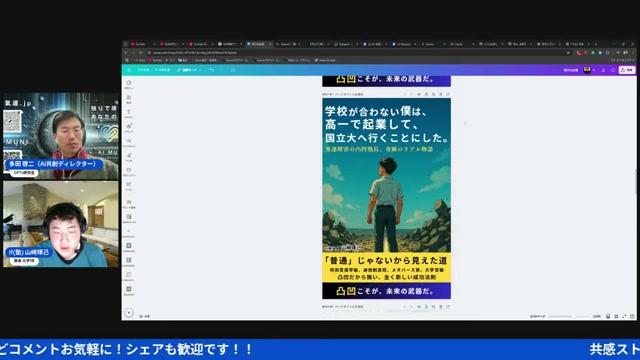Click the browser address bar URL
Screen dimensions: 640x360
[194, 53]
